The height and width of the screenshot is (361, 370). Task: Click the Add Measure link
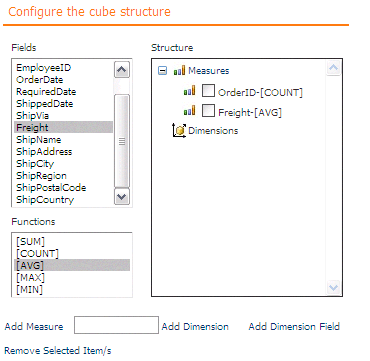(x=34, y=326)
